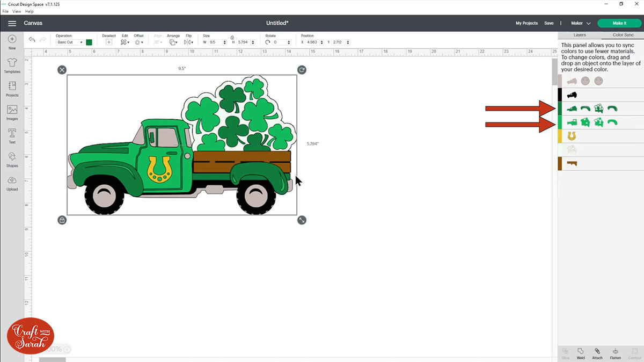Select the Text tool in the sidebar
The height and width of the screenshot is (362, 644).
[x=12, y=135]
